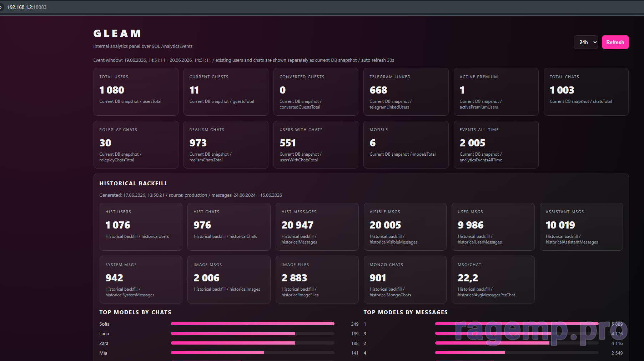This screenshot has width=644, height=361.
Task: Click the browser address bar showing 192.168.1.2
Action: click(x=27, y=7)
